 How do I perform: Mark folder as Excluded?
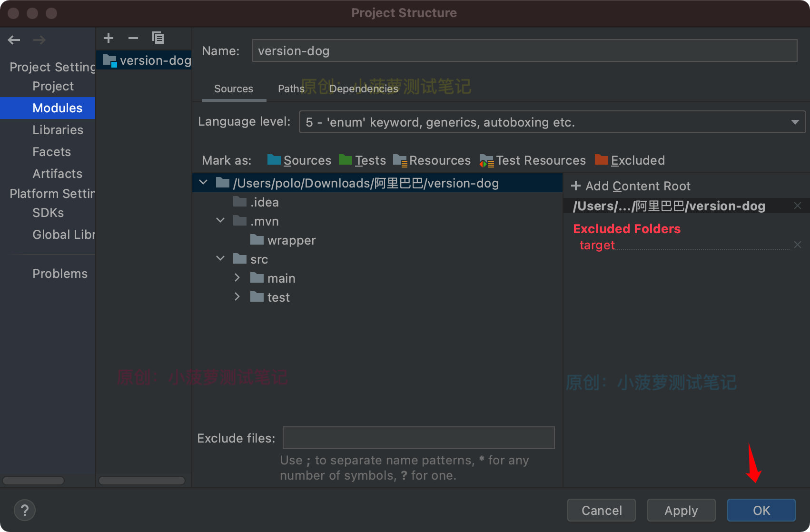coord(630,160)
